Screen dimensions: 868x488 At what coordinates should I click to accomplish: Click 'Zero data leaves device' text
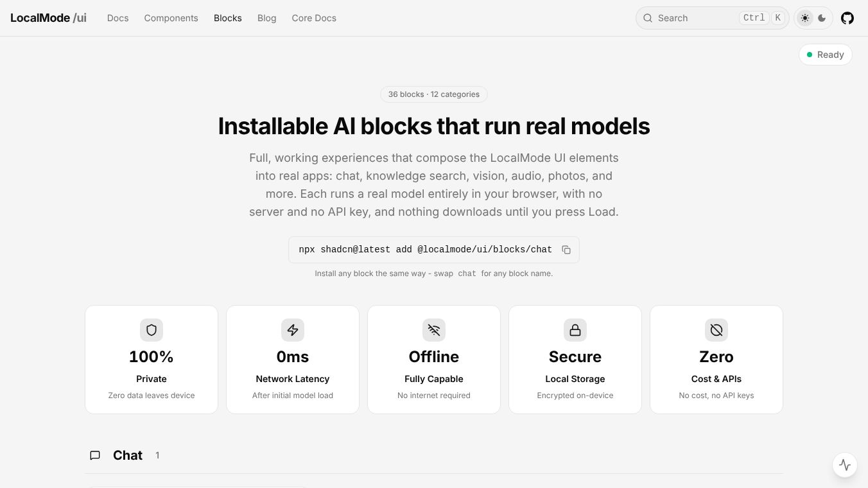click(x=152, y=396)
